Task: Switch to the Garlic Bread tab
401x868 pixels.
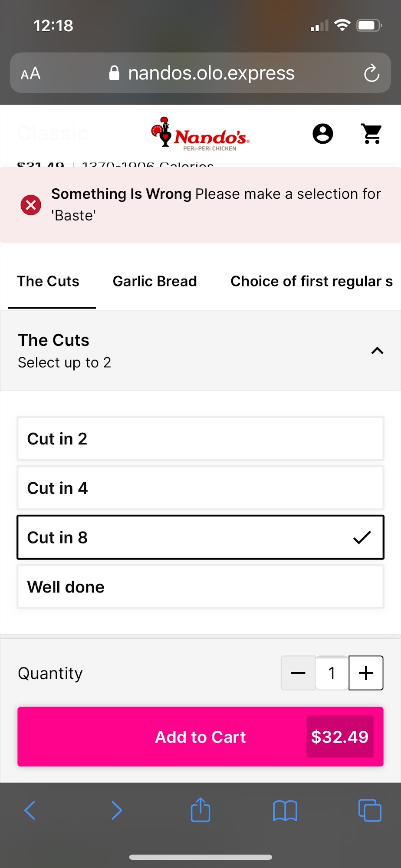Action: 154,281
